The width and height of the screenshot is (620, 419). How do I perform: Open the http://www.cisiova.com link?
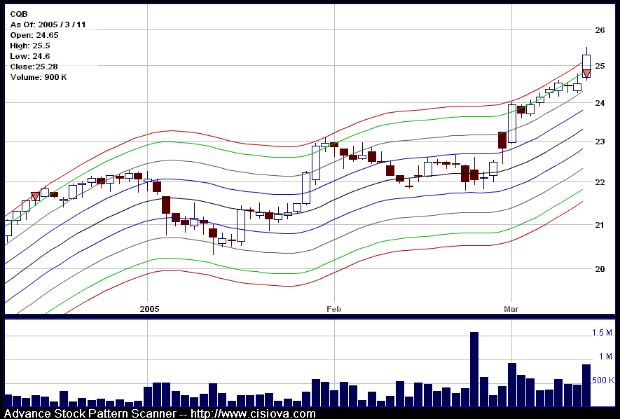coord(253,414)
